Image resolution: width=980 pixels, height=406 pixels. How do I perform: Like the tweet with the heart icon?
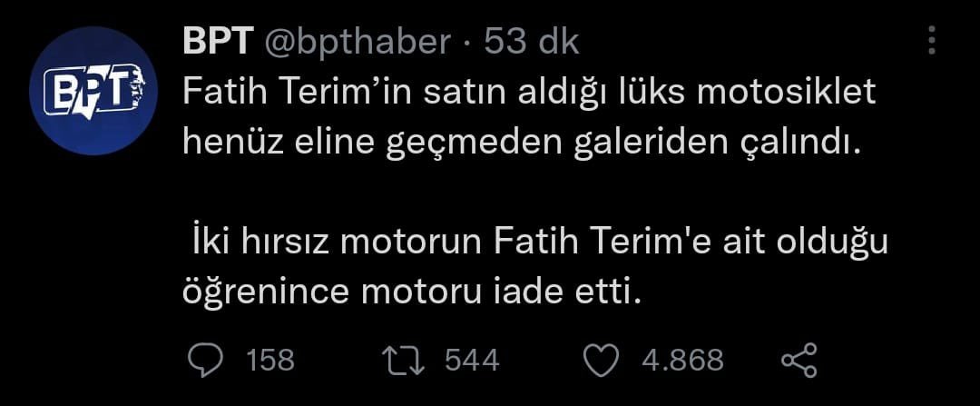coord(602,361)
